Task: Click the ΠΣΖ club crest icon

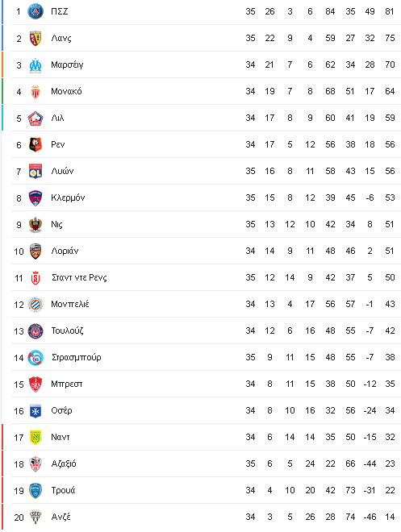Action: [36, 11]
